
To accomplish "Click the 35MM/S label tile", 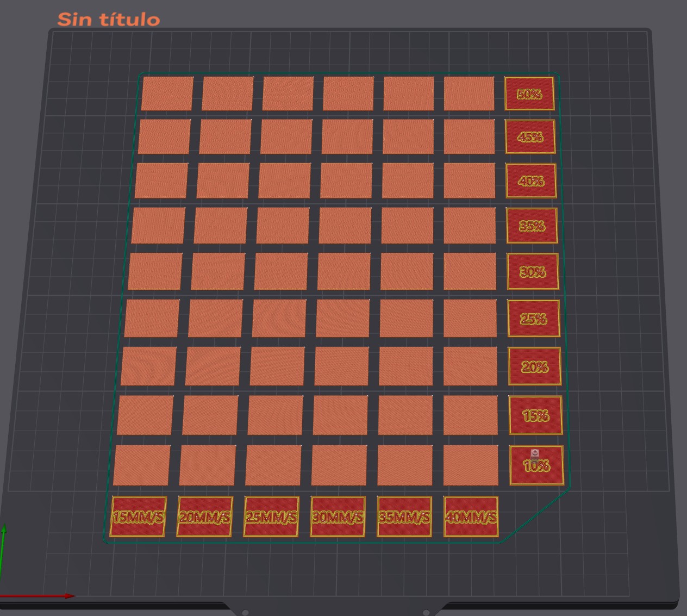I will pos(404,517).
